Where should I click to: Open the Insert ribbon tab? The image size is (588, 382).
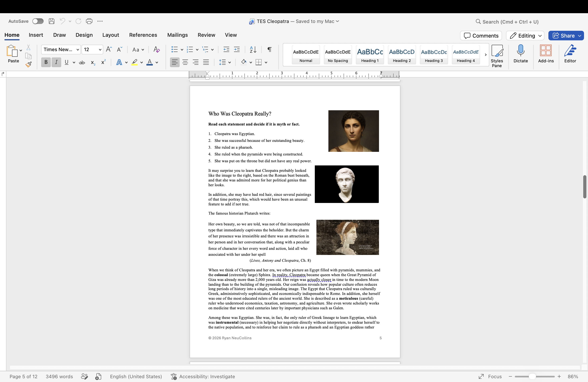36,35
